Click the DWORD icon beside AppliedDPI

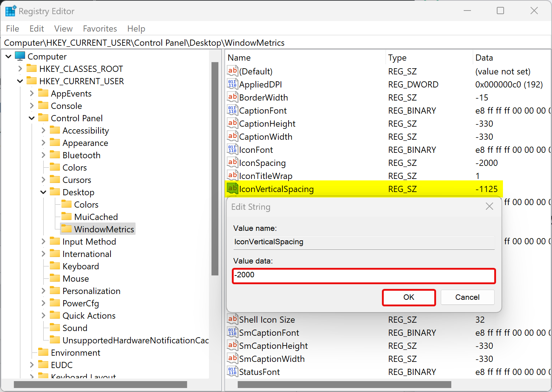[x=233, y=84]
